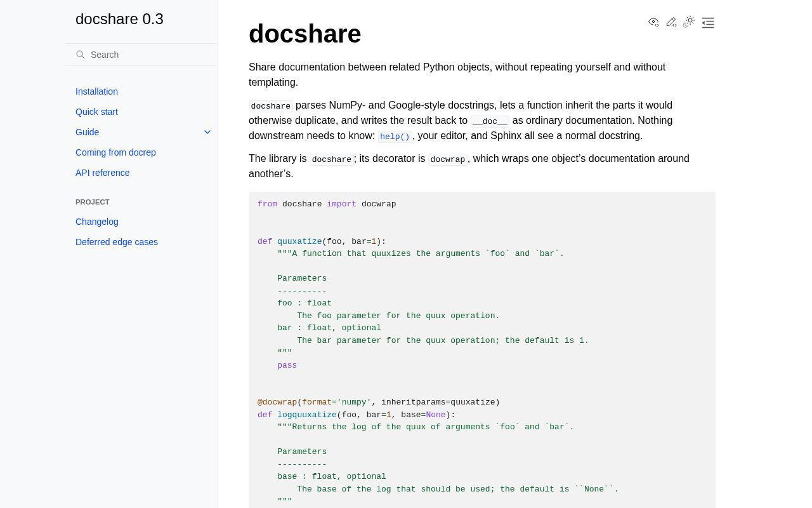Focus the Search field in the sidebar

141,55
